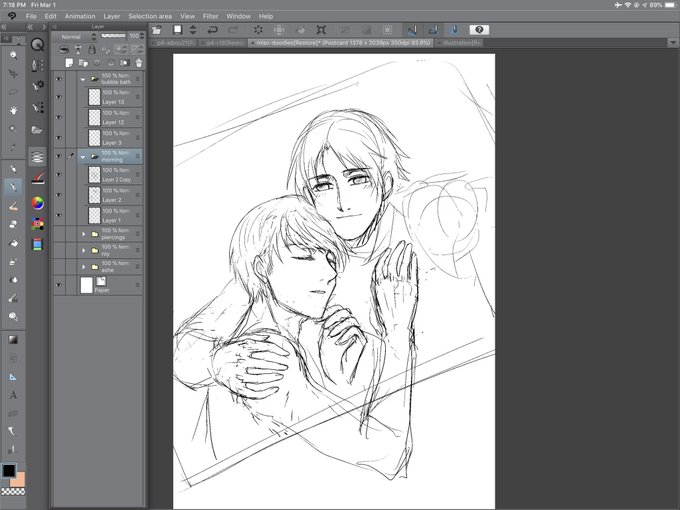Open the Help menu
The height and width of the screenshot is (510, 680).
[266, 16]
